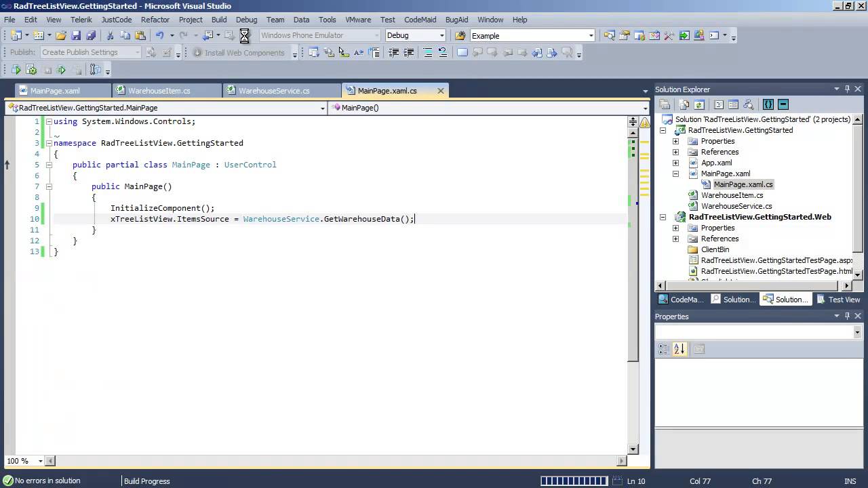Image resolution: width=868 pixels, height=488 pixels.
Task: Expand the References node under RadTreeListView.GettingStarted
Action: pyautogui.click(x=675, y=152)
